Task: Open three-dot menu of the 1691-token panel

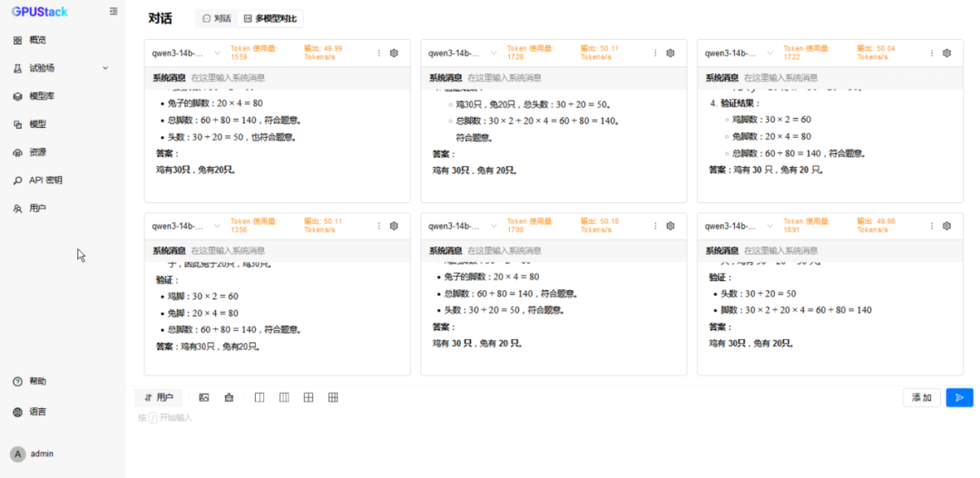Action: point(932,226)
